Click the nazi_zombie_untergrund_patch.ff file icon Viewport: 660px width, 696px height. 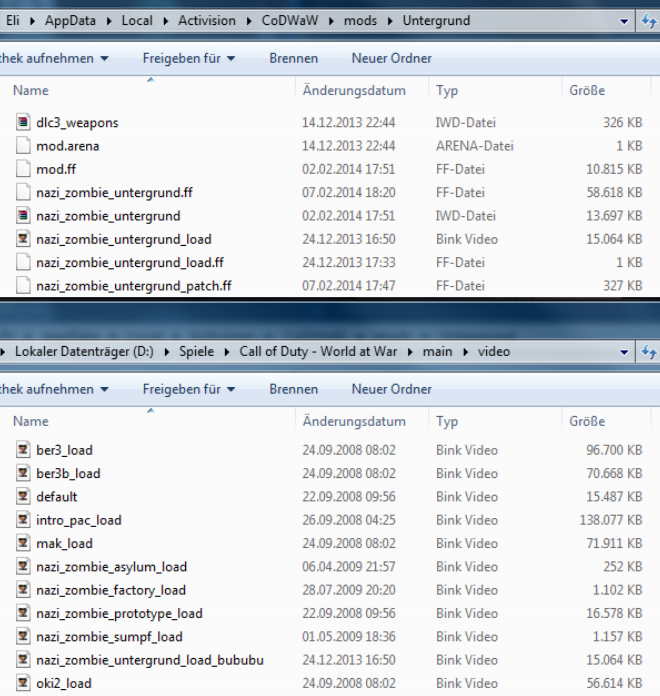tap(23, 285)
